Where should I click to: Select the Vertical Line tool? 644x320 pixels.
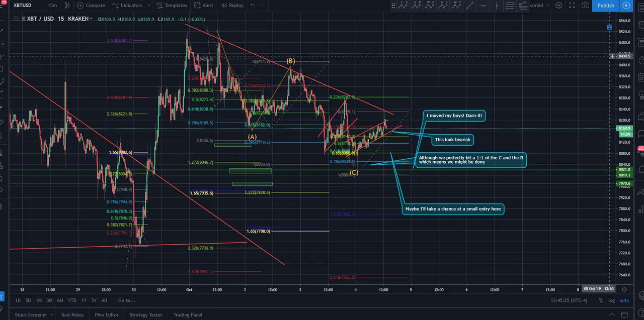pyautogui.click(x=497, y=6)
